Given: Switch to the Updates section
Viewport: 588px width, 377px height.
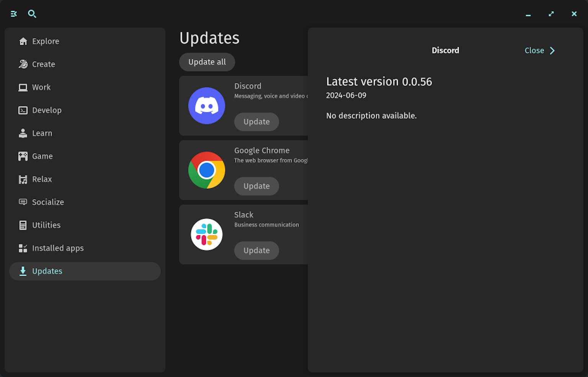Looking at the screenshot, I should pos(47,271).
